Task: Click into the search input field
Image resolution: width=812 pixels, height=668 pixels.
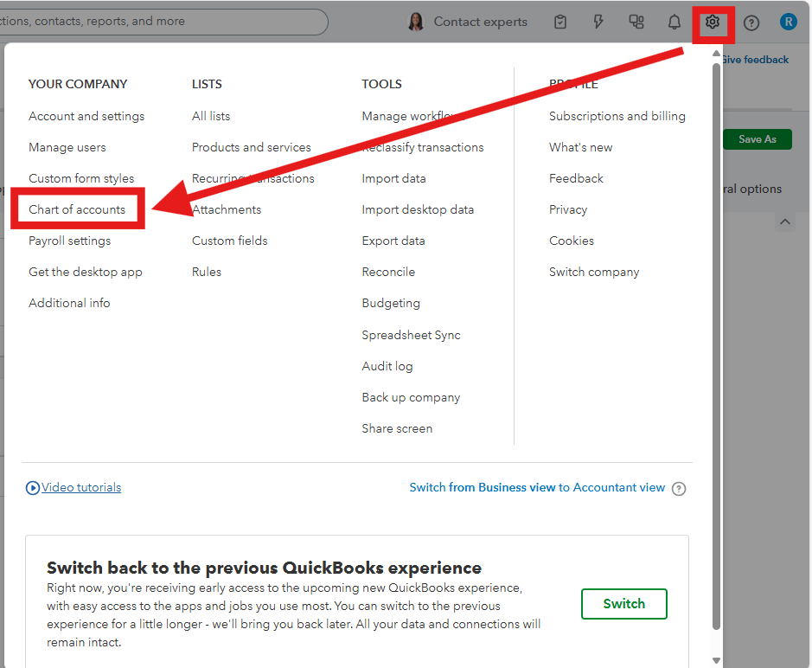Action: click(164, 22)
